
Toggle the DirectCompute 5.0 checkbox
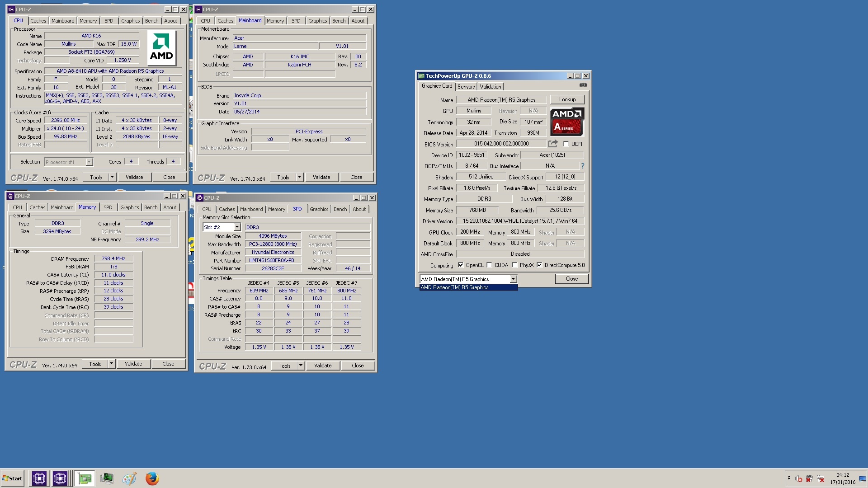(x=539, y=265)
